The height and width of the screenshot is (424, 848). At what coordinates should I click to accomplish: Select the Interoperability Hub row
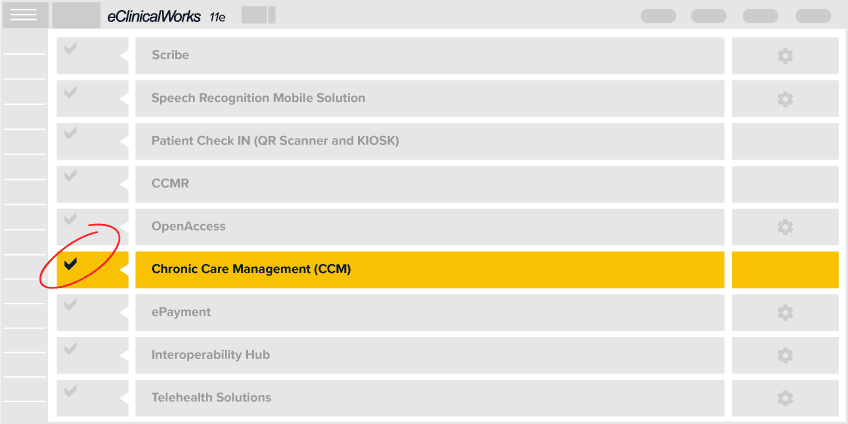coord(429,355)
